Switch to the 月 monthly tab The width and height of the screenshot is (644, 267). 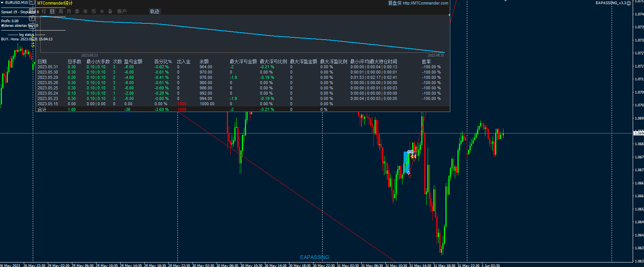pyautogui.click(x=69, y=11)
